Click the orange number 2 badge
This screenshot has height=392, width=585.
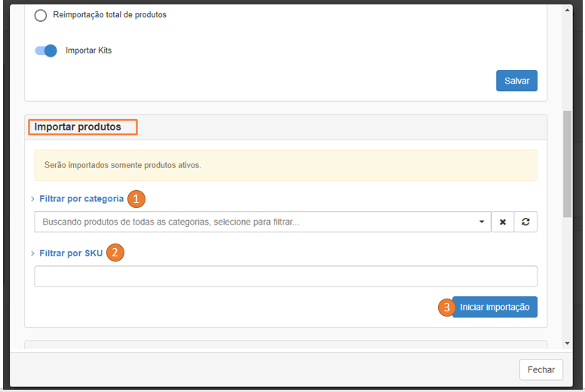click(x=115, y=253)
